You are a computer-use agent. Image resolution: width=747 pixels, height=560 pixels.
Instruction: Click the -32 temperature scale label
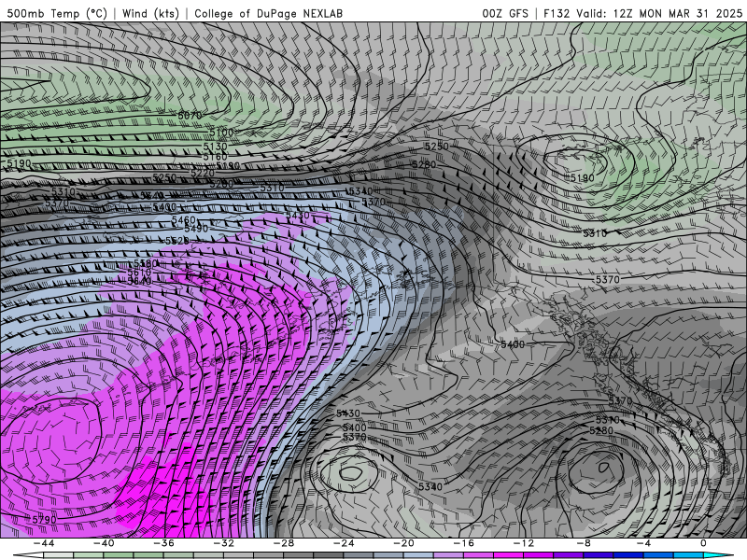(x=223, y=543)
